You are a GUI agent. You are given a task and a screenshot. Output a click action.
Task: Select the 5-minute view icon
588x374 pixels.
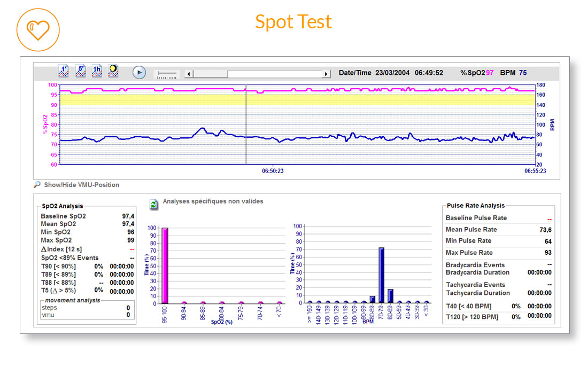[81, 71]
